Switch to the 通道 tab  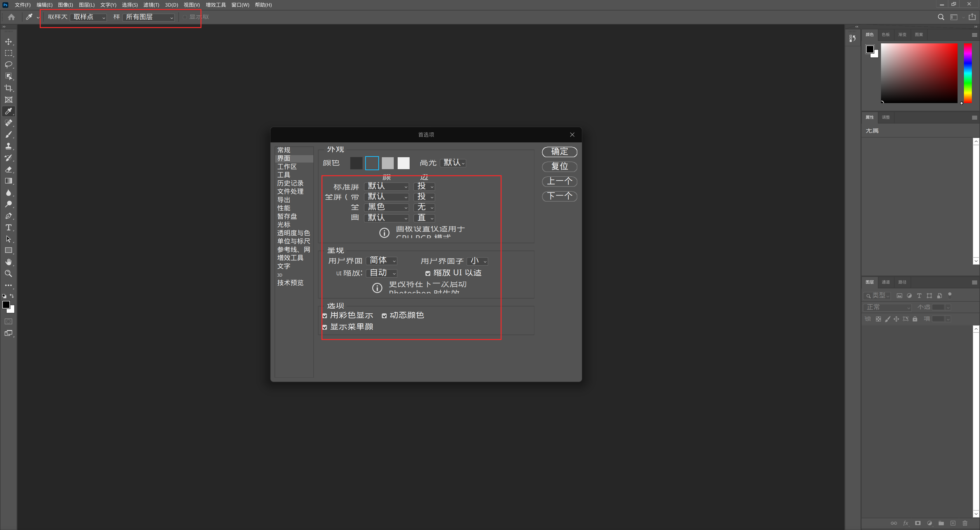pyautogui.click(x=886, y=282)
